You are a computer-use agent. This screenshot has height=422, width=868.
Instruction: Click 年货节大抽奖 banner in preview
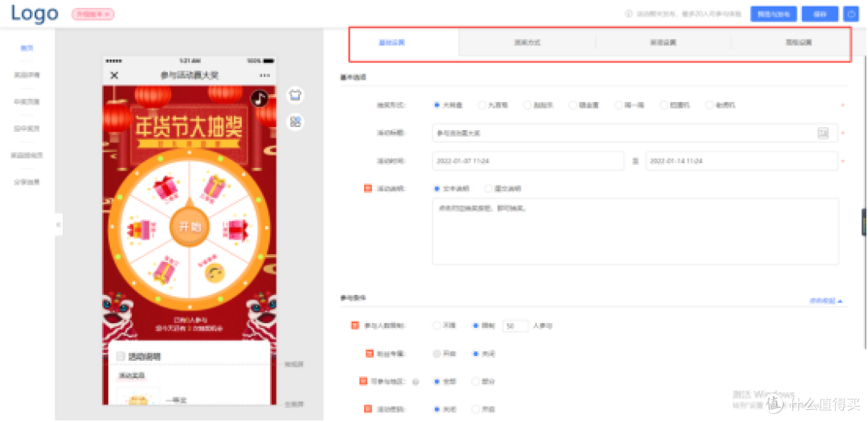click(188, 129)
